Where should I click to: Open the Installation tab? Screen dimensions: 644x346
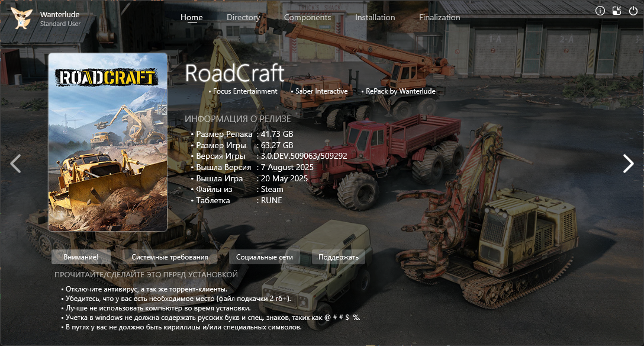[375, 17]
